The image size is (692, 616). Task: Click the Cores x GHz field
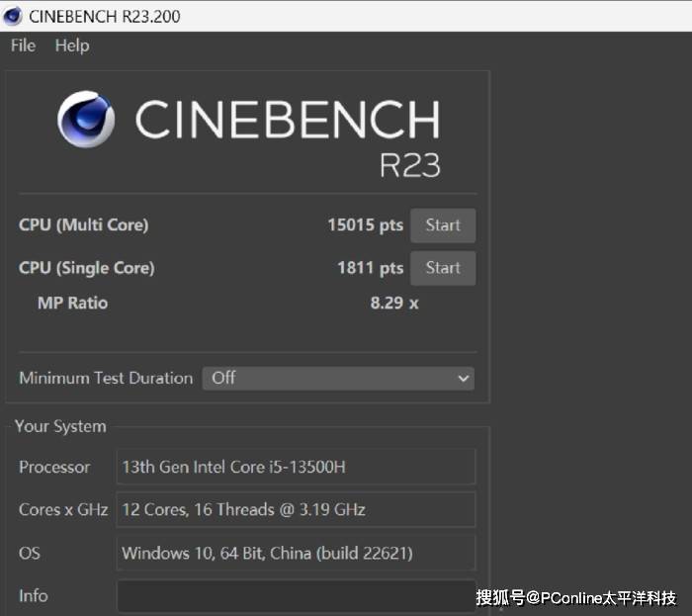(x=296, y=509)
